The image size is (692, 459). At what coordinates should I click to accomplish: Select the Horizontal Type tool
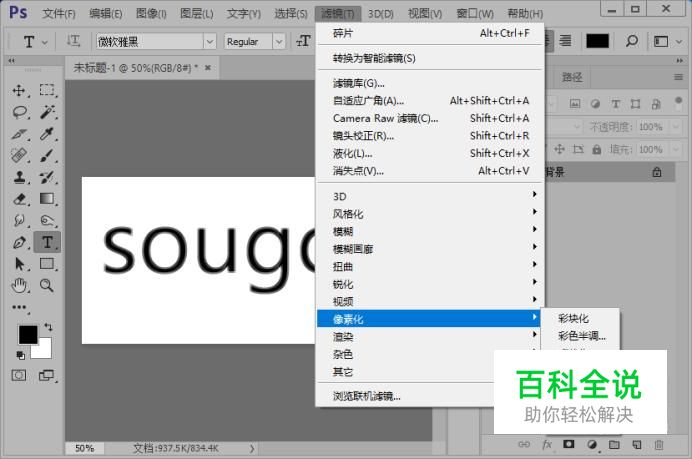47,242
